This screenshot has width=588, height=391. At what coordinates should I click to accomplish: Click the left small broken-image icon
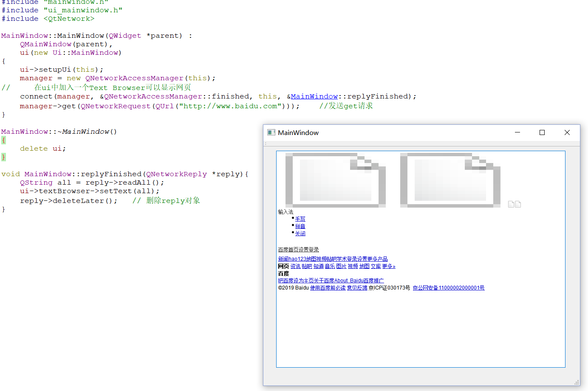[x=511, y=204]
